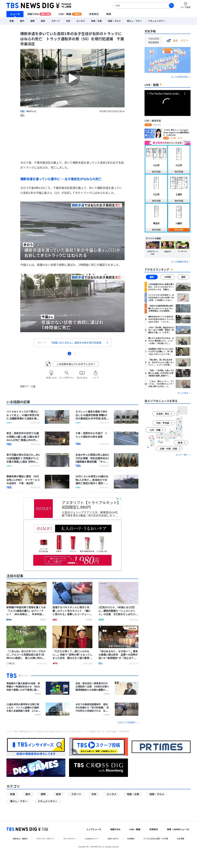This screenshot has width=197, height=868.
Task: Go to article page 2
Action: tap(75, 353)
